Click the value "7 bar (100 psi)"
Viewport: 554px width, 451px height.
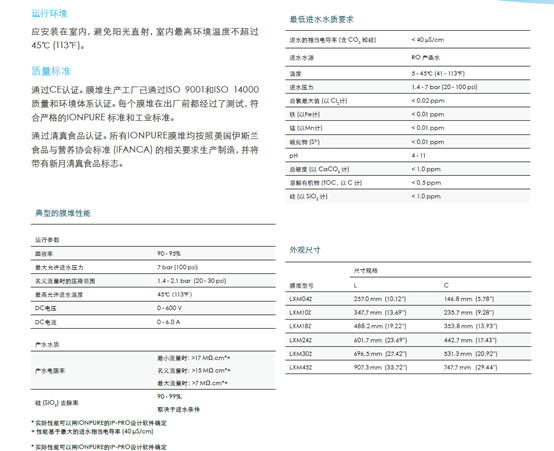[x=177, y=267]
